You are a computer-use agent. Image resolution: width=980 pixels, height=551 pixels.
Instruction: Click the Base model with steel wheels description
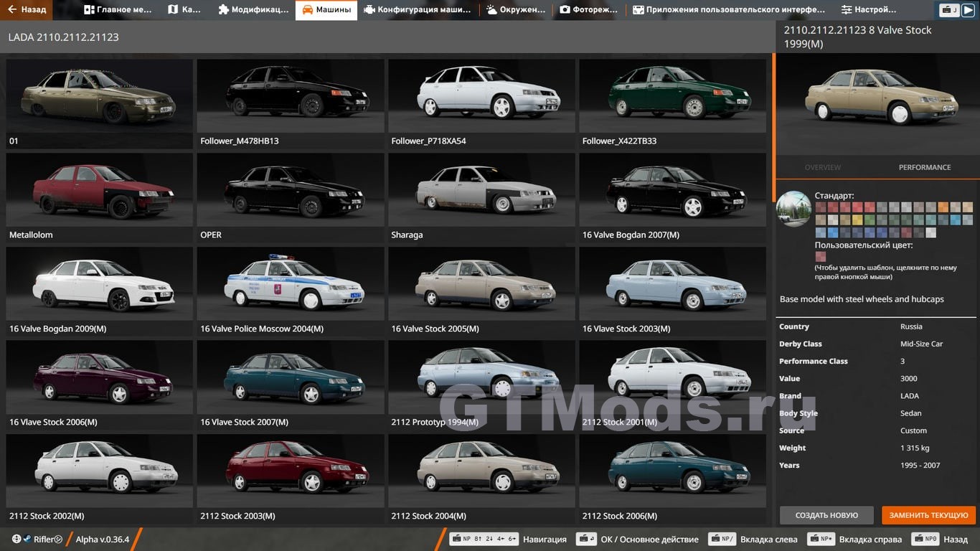[x=862, y=299]
